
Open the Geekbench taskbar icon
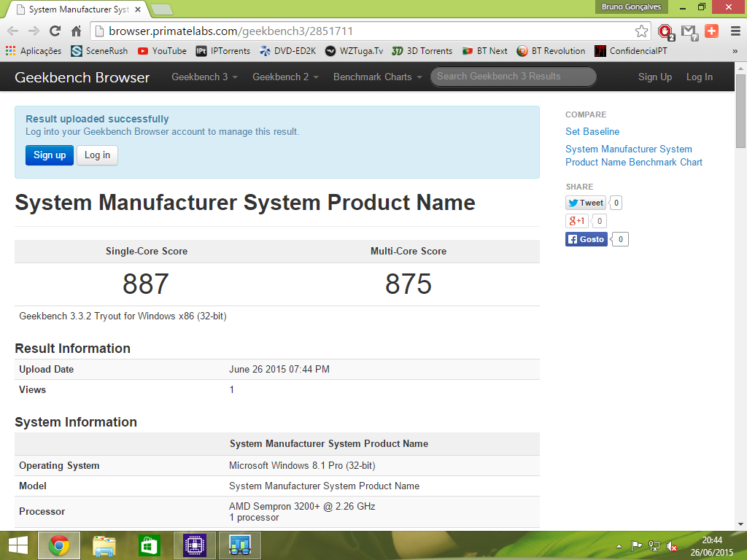click(239, 545)
